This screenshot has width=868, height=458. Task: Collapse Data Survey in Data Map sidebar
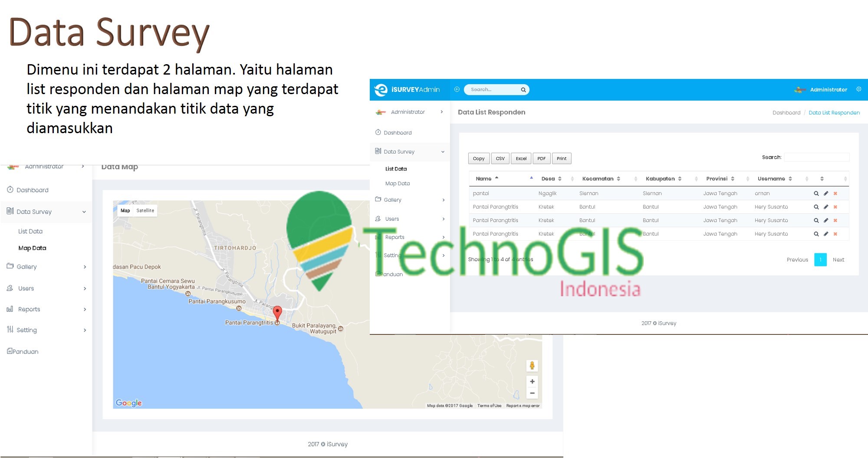click(84, 212)
